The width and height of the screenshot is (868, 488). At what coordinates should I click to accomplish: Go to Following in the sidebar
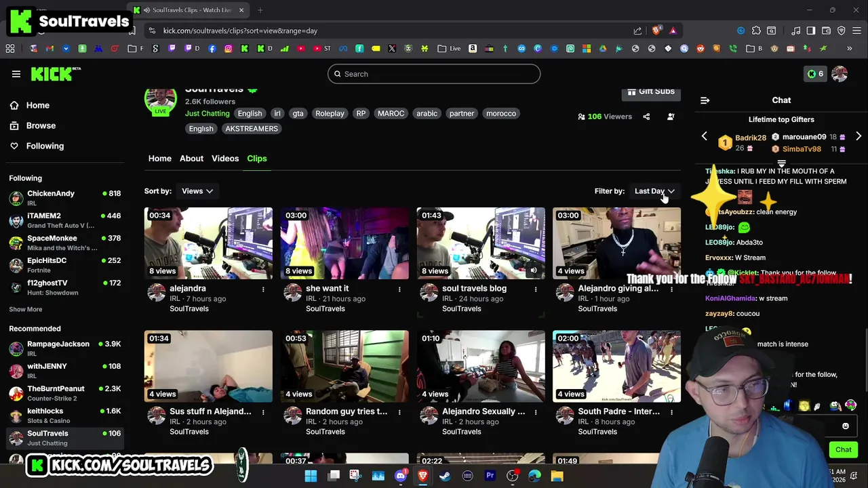[x=45, y=146]
